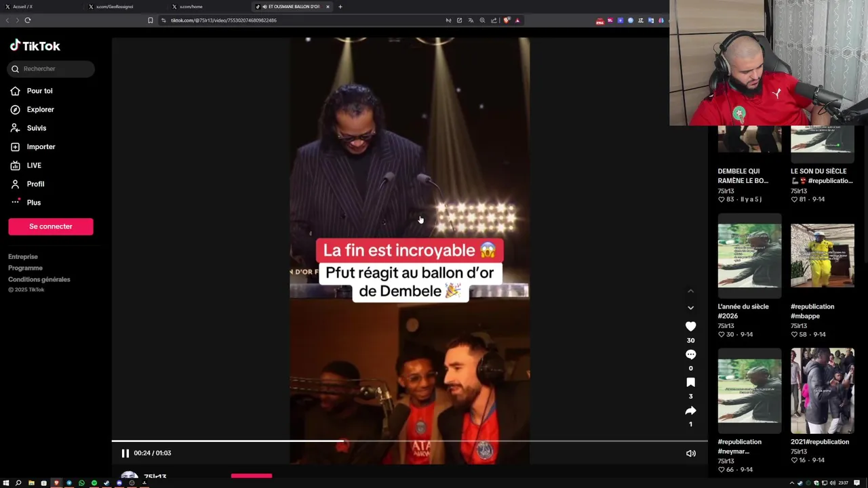
Task: Open 2021#republication video thumbnail
Action: 822,391
